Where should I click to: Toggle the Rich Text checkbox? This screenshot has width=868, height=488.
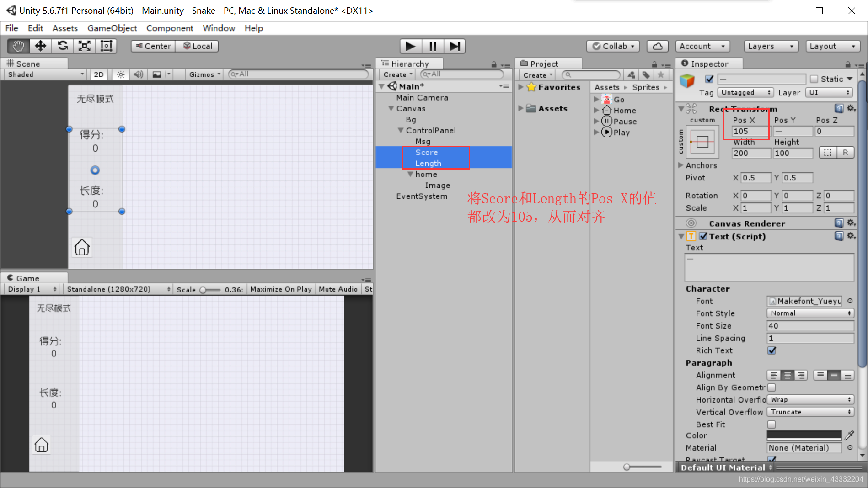coord(772,350)
